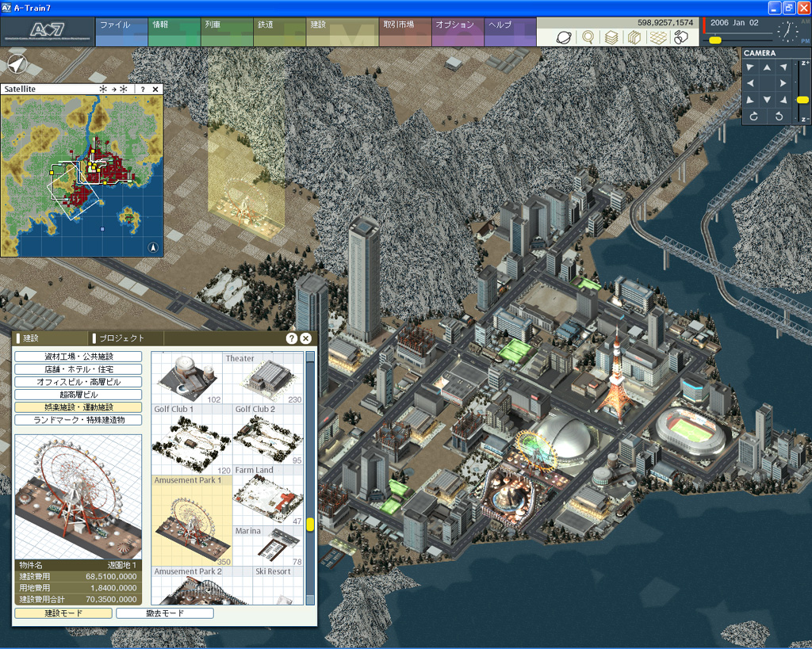Viewport: 812px width, 649px height.
Task: Enable 建設モード build mode
Action: [x=63, y=613]
